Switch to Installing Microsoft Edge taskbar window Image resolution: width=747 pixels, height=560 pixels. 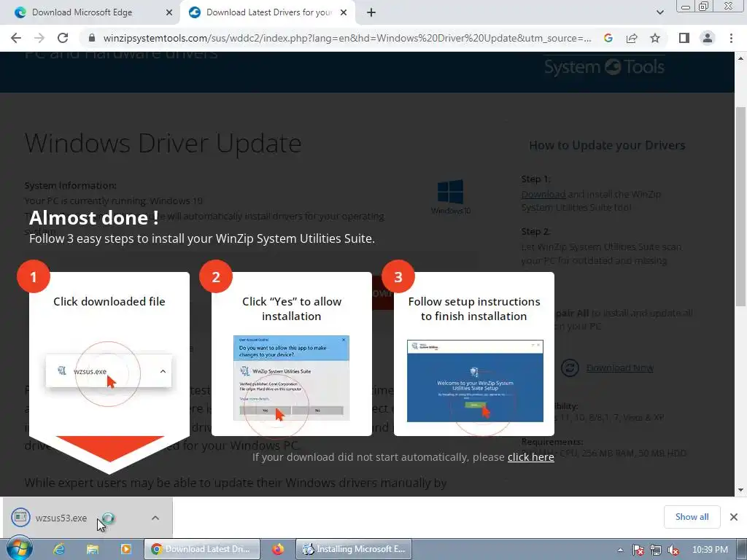tap(354, 549)
